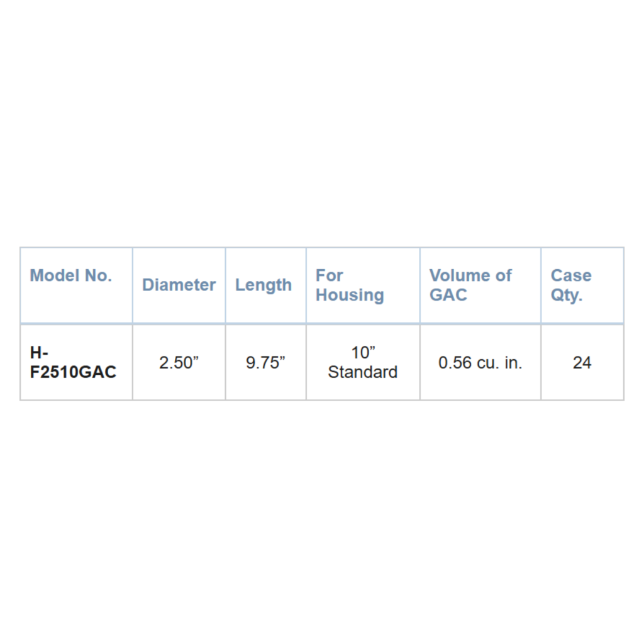Click the word Standard in housing cell
The height and width of the screenshot is (644, 644).
pyautogui.click(x=362, y=372)
